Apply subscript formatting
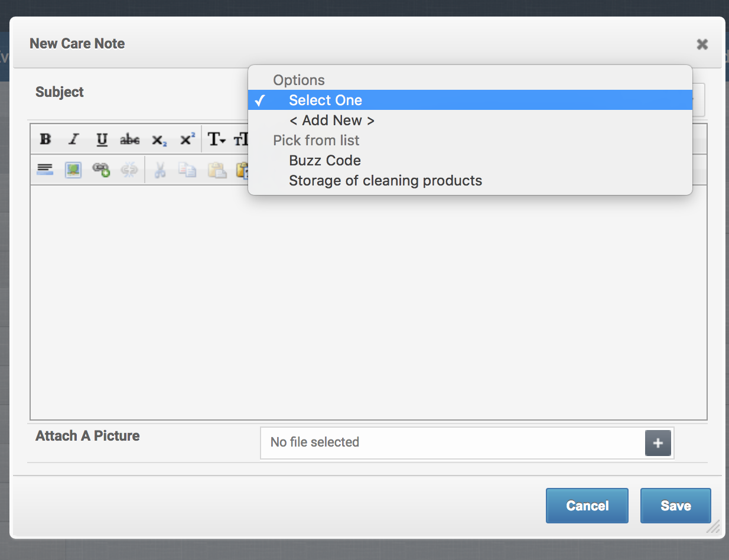This screenshot has height=560, width=729. pyautogui.click(x=159, y=140)
